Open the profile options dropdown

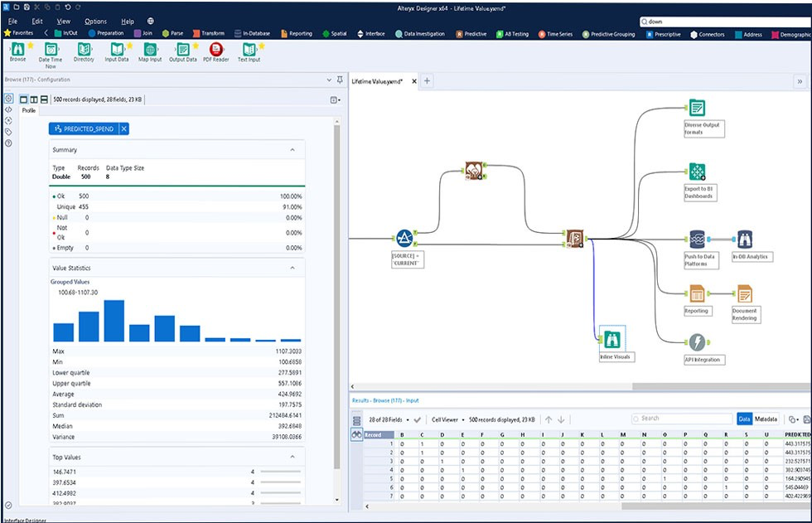[x=336, y=100]
